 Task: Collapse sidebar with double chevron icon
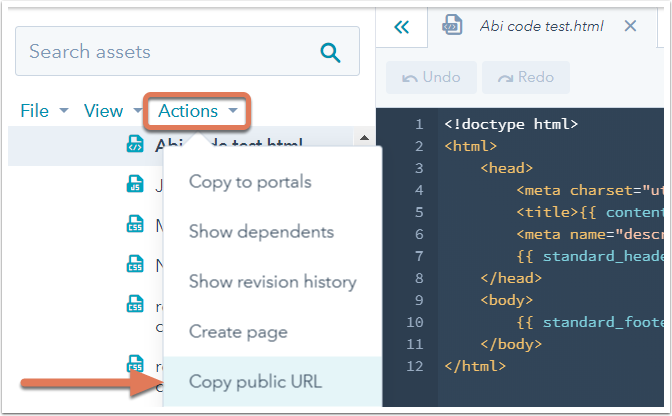401,27
